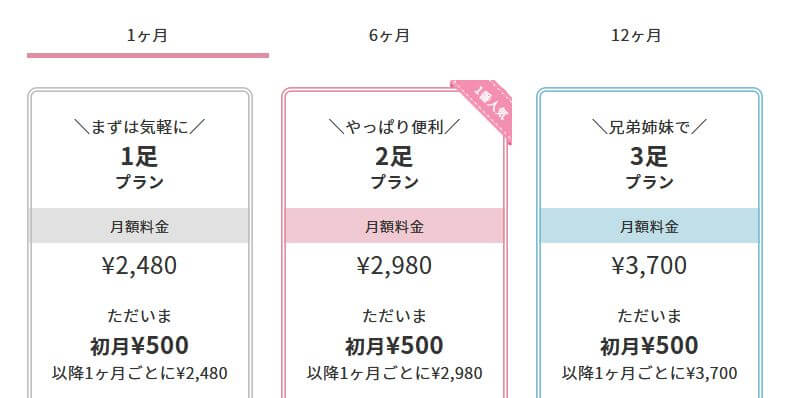
Task: Click the やっぱり便利 tagline
Action: point(394,127)
